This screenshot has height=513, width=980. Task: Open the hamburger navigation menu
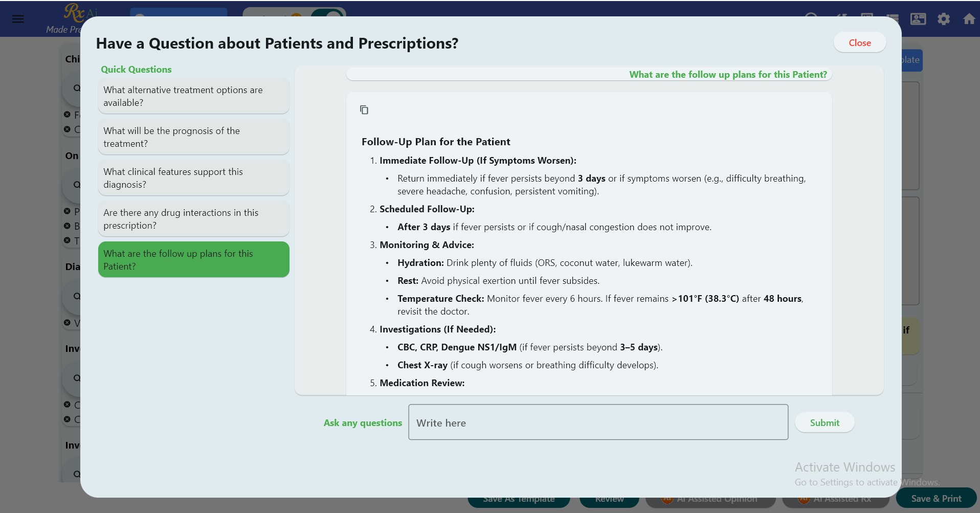coord(18,19)
